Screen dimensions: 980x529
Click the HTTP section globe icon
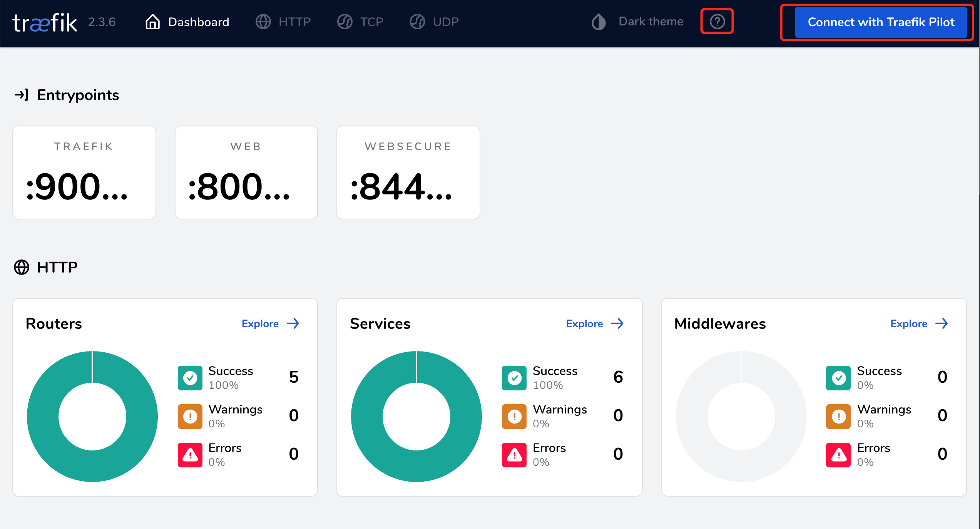(x=22, y=267)
